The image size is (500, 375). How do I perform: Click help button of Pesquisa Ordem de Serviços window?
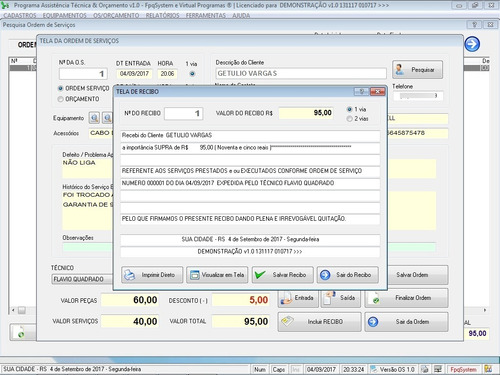tap(474, 25)
